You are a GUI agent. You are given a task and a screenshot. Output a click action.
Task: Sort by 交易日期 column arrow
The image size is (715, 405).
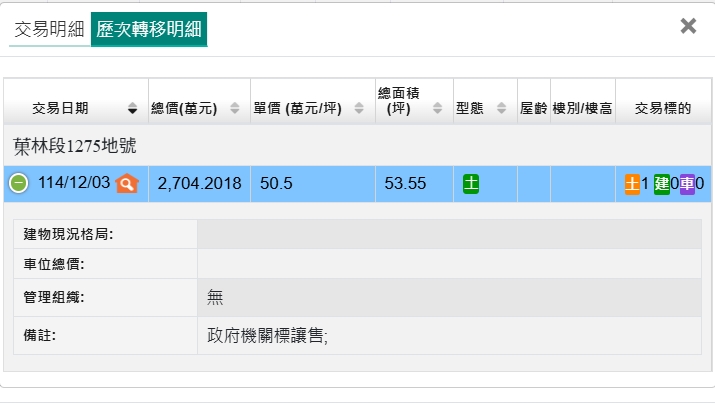[132, 109]
